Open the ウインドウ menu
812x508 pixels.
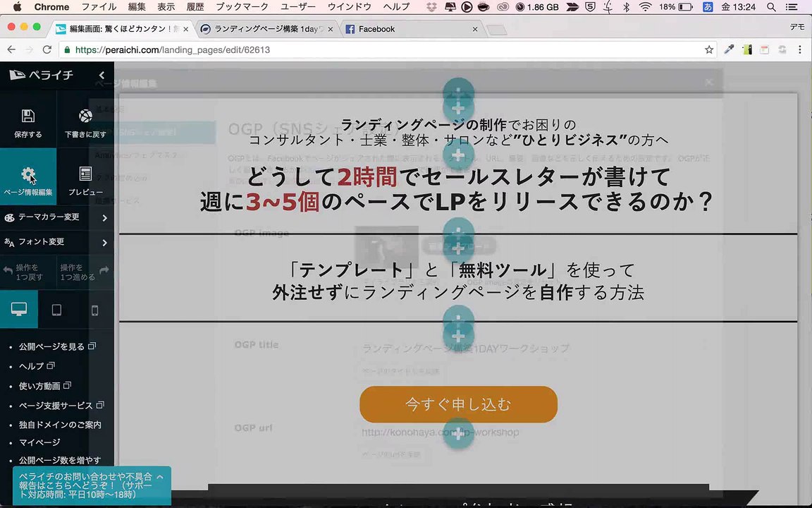pyautogui.click(x=350, y=7)
